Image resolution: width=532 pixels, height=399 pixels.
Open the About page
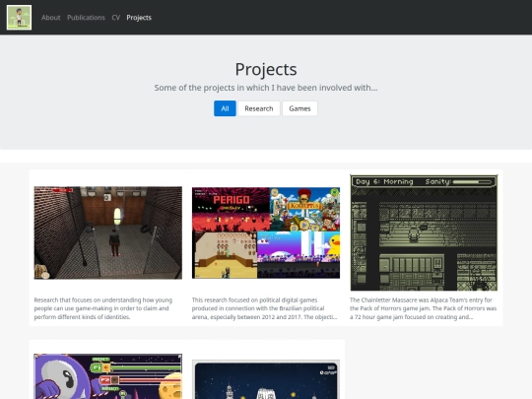point(50,18)
